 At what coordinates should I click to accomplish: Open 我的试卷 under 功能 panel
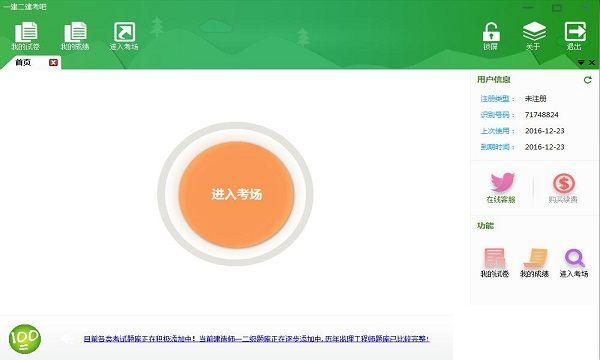click(495, 262)
